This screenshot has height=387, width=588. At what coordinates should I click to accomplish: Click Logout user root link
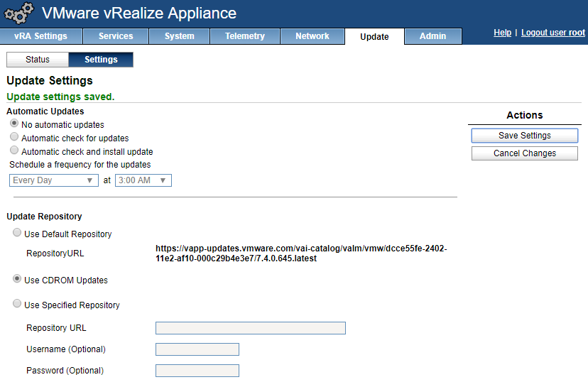(552, 33)
